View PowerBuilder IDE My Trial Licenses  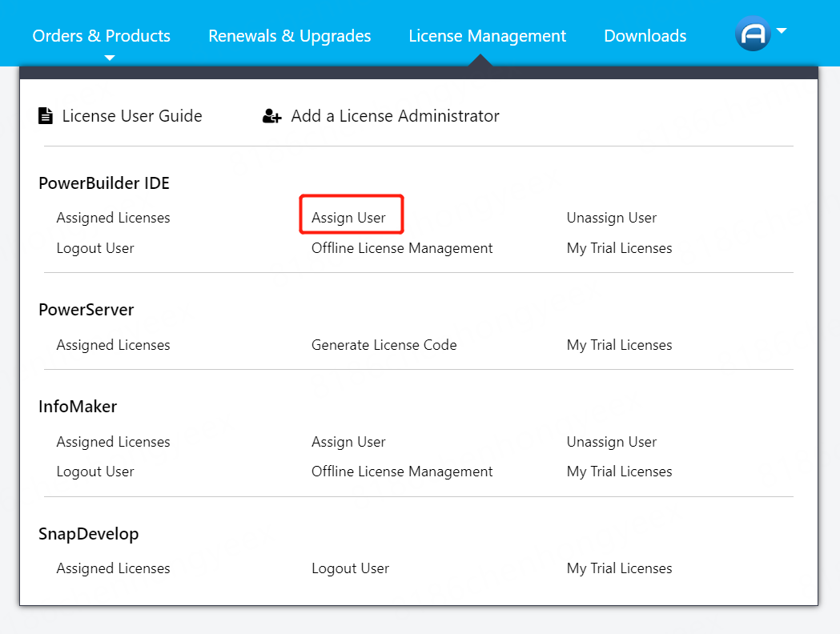[619, 248]
